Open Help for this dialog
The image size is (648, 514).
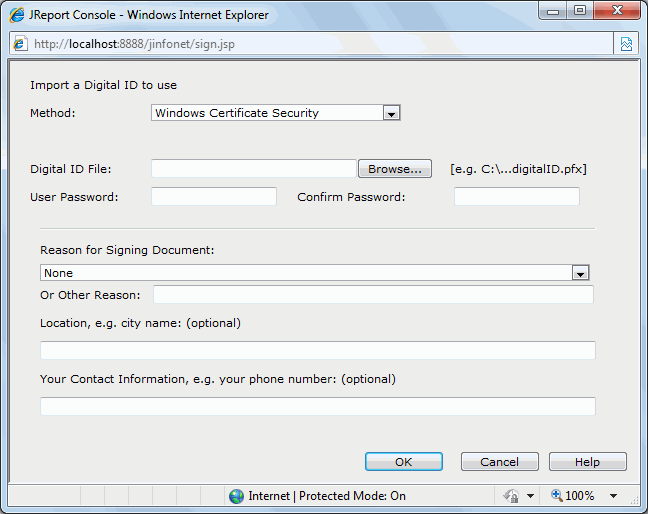[588, 462]
